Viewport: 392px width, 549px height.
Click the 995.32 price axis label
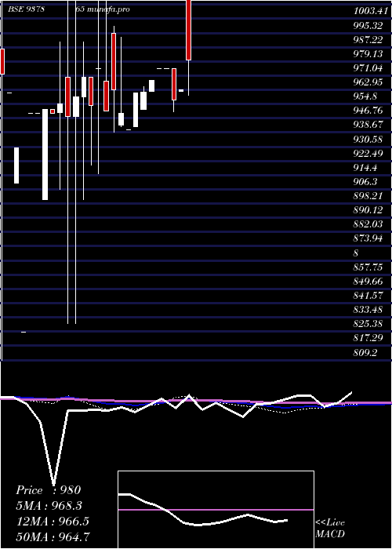[368, 25]
